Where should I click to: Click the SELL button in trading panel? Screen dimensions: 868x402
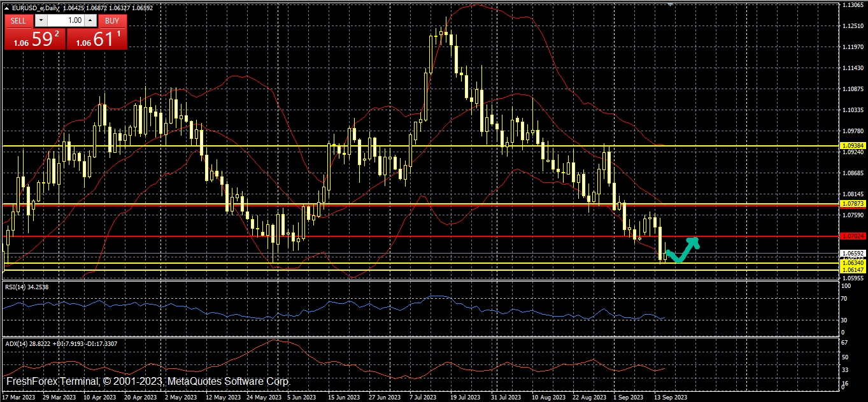tap(18, 20)
